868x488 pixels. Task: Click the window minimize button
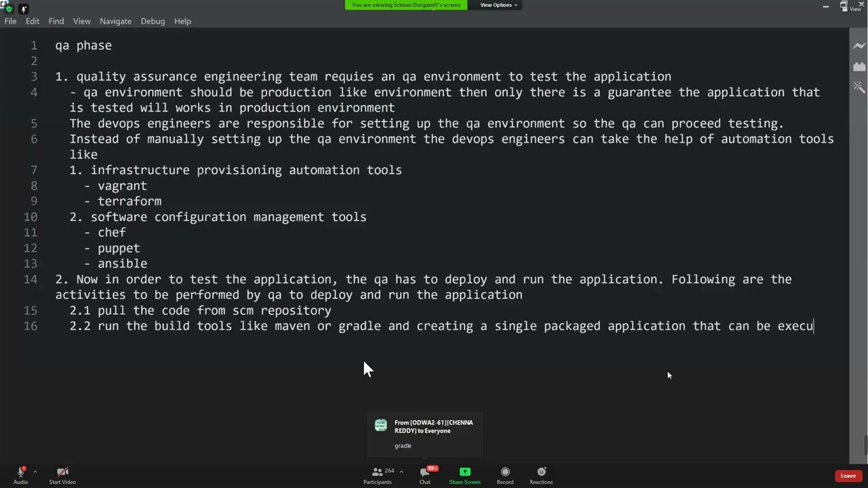pos(825,6)
